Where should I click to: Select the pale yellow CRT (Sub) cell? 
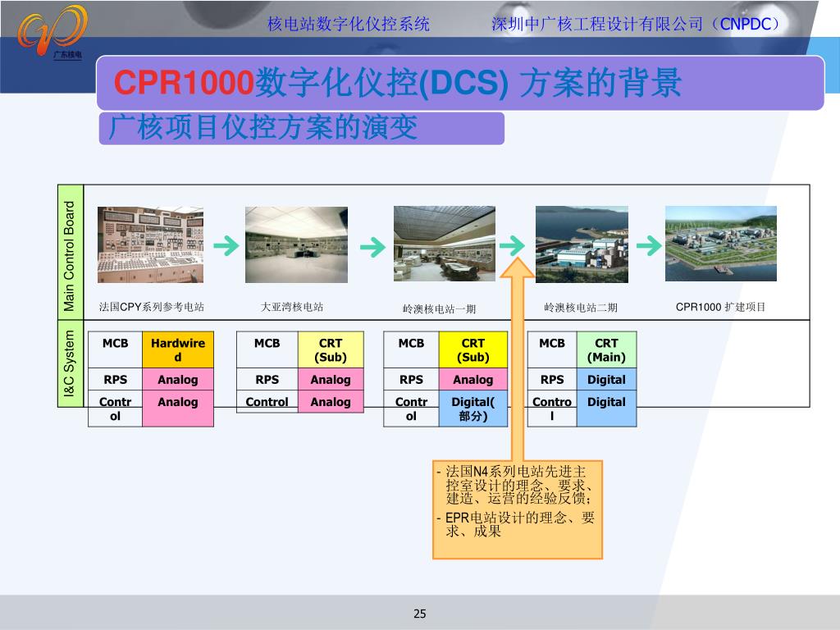[331, 349]
